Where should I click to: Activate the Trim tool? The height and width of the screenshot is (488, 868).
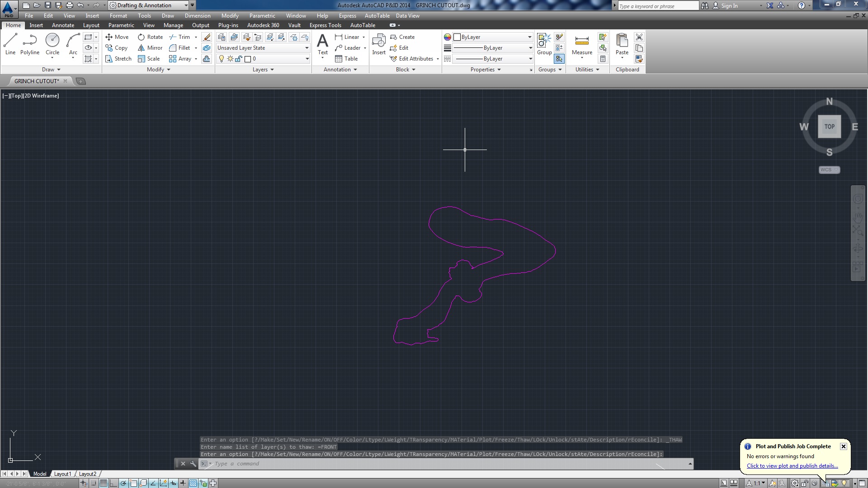[180, 37]
